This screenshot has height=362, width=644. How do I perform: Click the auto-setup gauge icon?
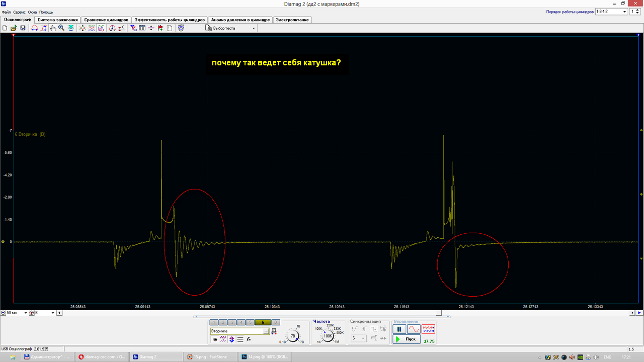coord(112,28)
